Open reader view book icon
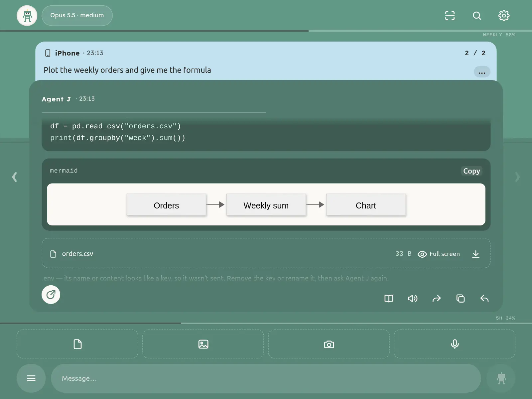 (x=389, y=299)
